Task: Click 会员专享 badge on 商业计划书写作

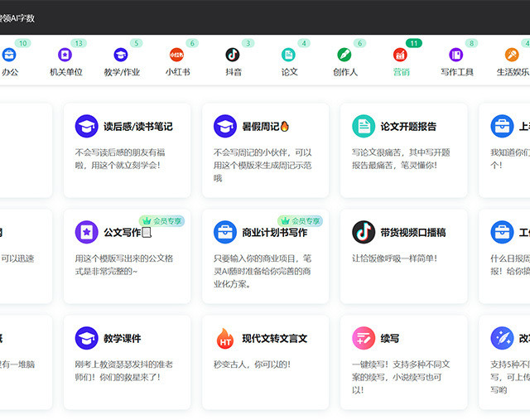Action: coord(300,221)
